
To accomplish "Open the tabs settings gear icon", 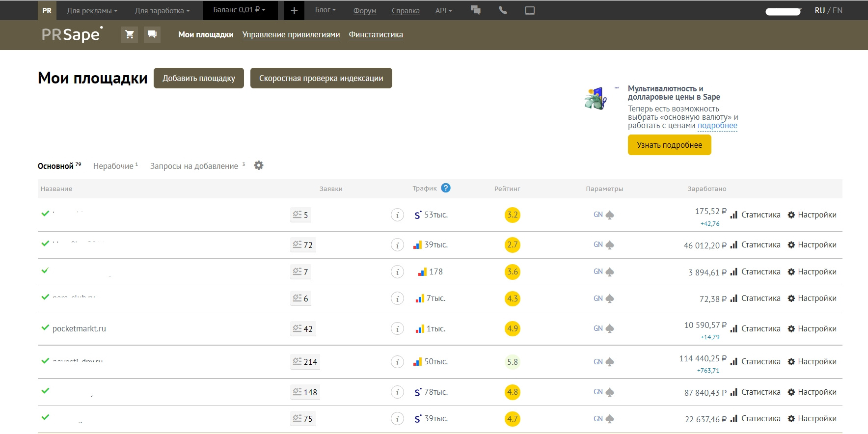I will [x=259, y=165].
